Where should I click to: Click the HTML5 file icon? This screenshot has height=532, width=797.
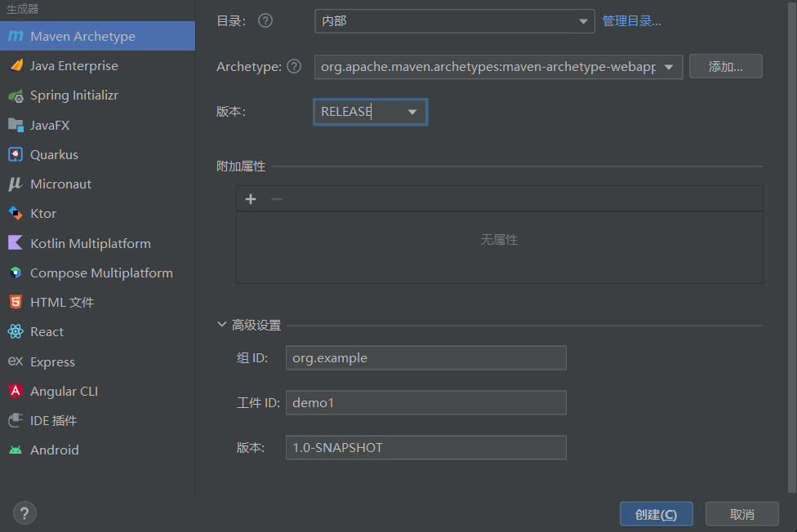click(x=16, y=302)
